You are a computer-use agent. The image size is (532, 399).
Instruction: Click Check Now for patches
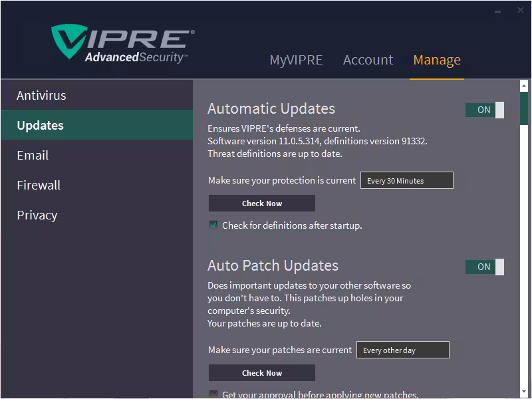click(x=261, y=373)
